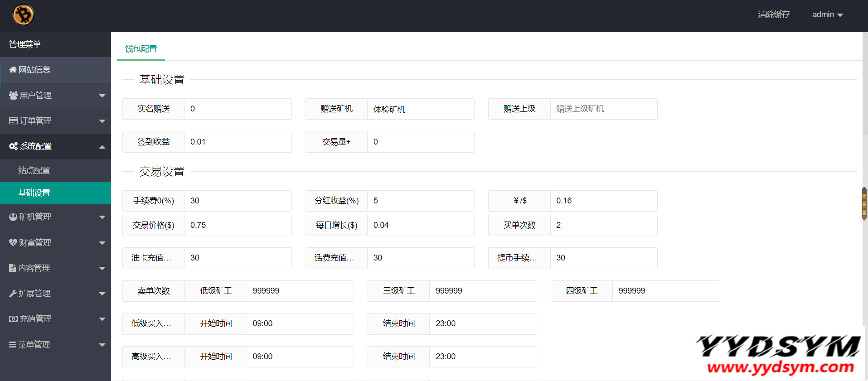
Task: Click the home icon beside 网站信息
Action: click(13, 70)
